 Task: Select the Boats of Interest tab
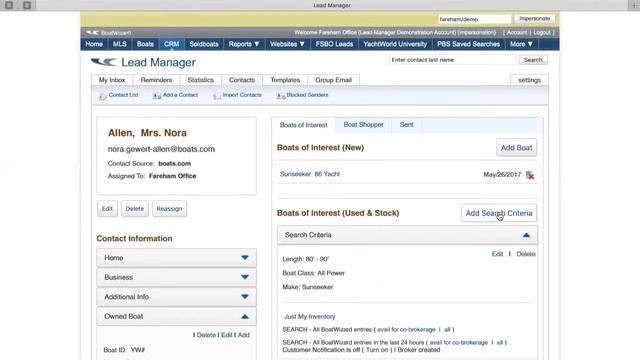[303, 125]
